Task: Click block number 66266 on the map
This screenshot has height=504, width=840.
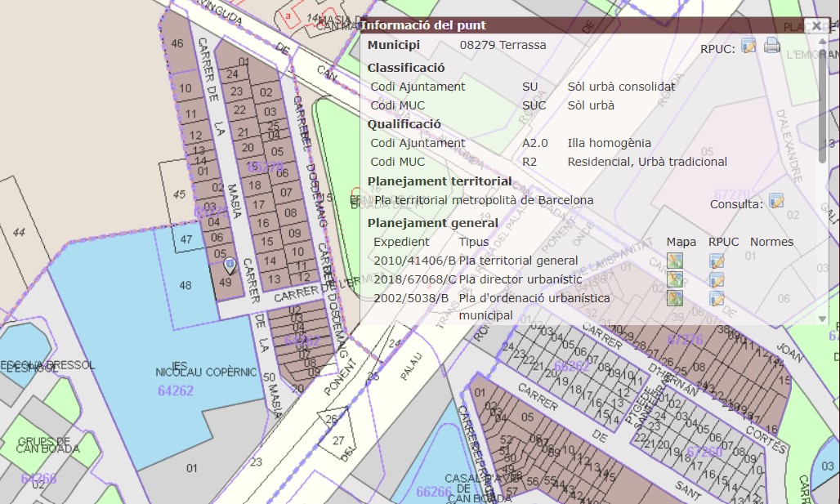Action: point(434,492)
